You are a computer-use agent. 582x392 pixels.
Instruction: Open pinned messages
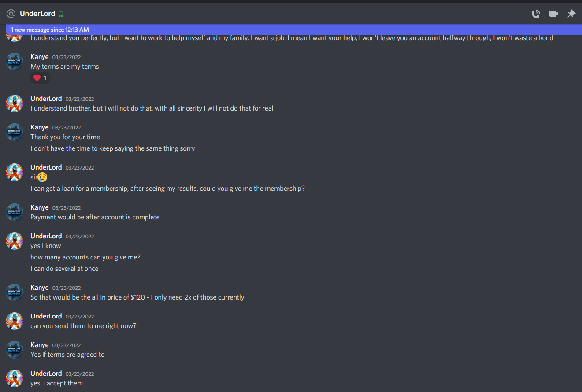(x=571, y=14)
